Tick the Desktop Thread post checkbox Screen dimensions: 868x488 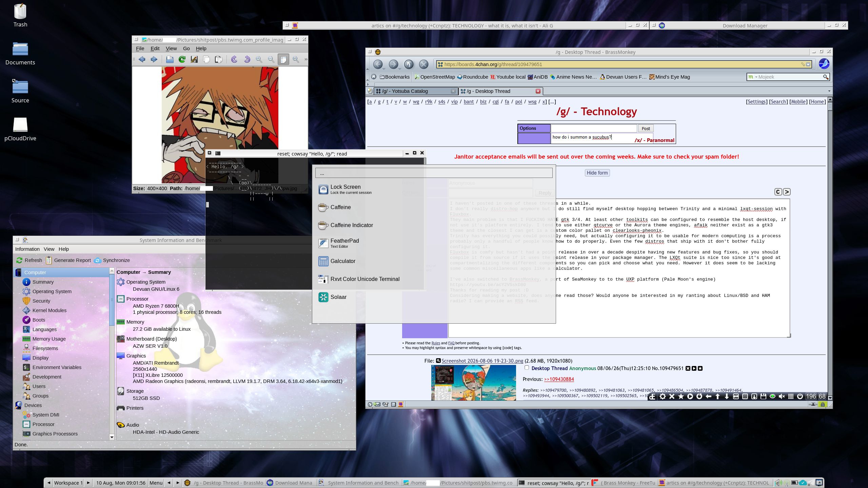(527, 368)
